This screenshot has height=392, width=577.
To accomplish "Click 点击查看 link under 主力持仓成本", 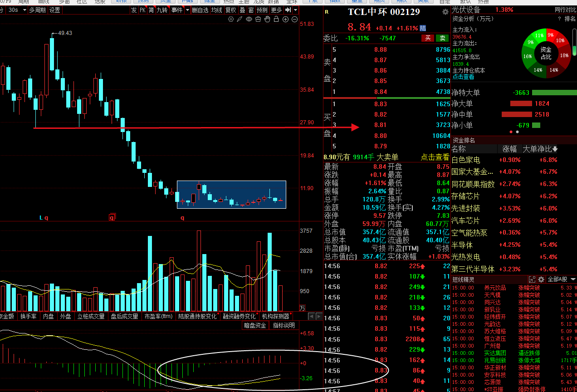I will click(x=463, y=77).
